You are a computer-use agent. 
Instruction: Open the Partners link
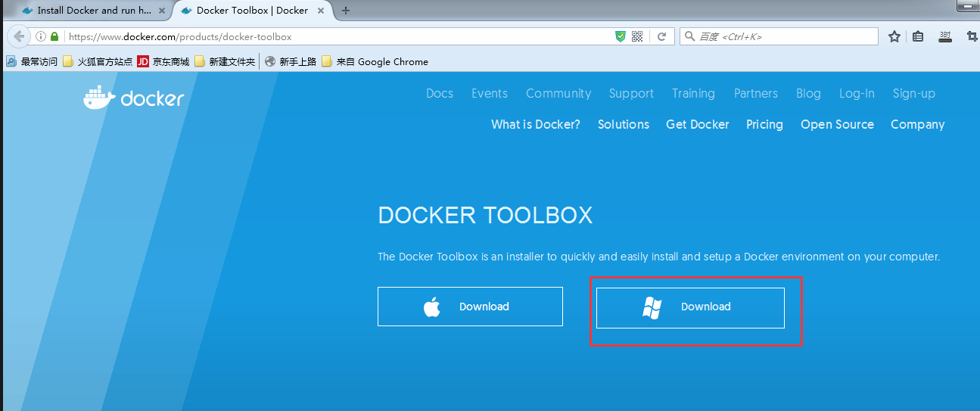[756, 93]
